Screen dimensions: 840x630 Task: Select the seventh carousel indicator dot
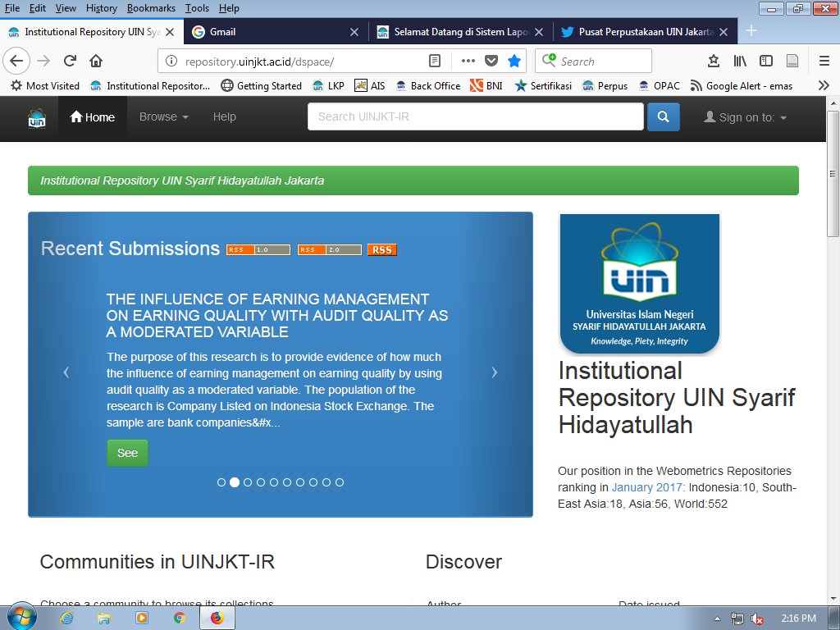[300, 482]
